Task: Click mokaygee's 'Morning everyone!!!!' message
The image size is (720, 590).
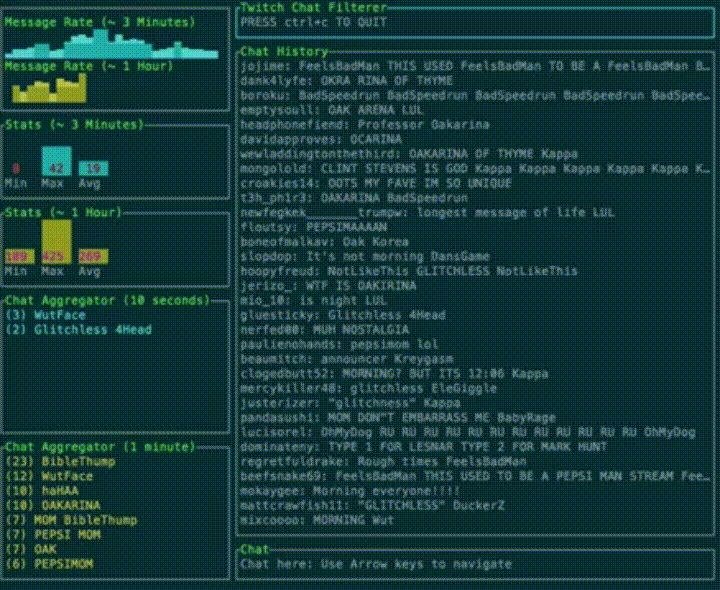Action: coord(350,491)
